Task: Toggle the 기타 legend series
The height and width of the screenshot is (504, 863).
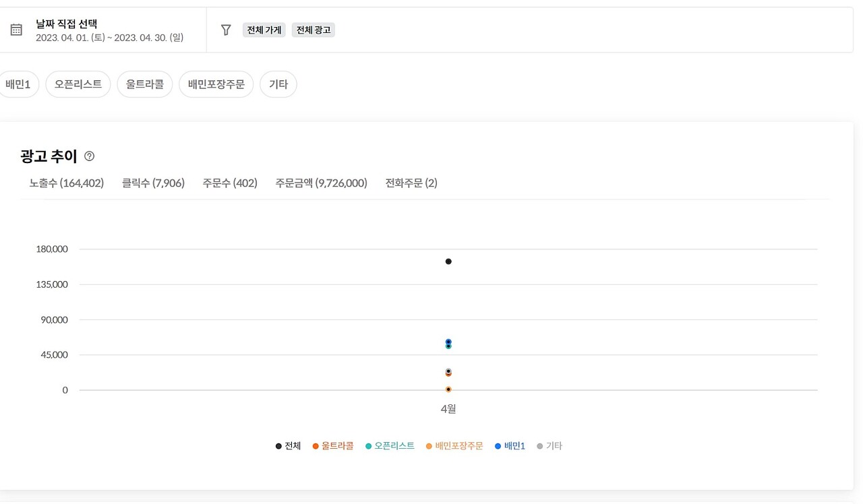Action: point(549,446)
